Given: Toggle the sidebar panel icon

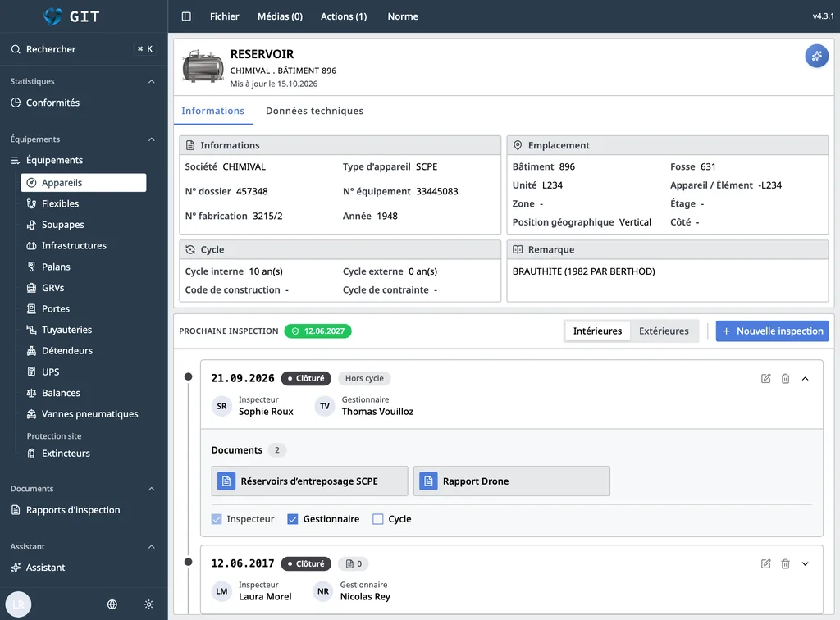Looking at the screenshot, I should 186,16.
